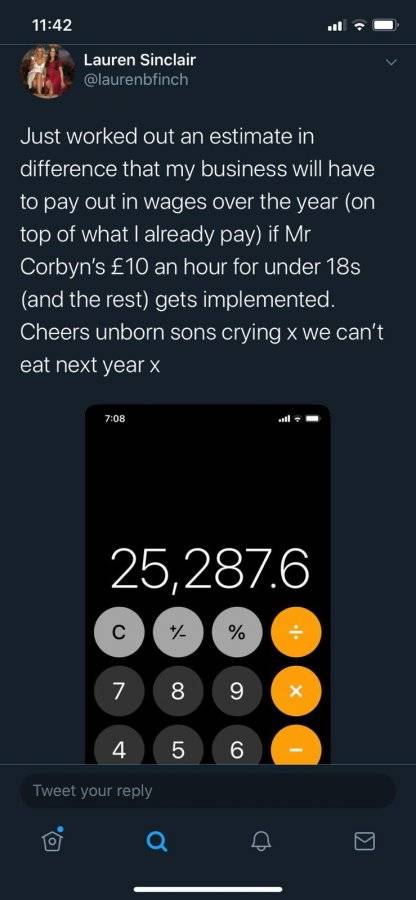The width and height of the screenshot is (416, 900).
Task: Open the notifications bell tab
Action: point(260,841)
